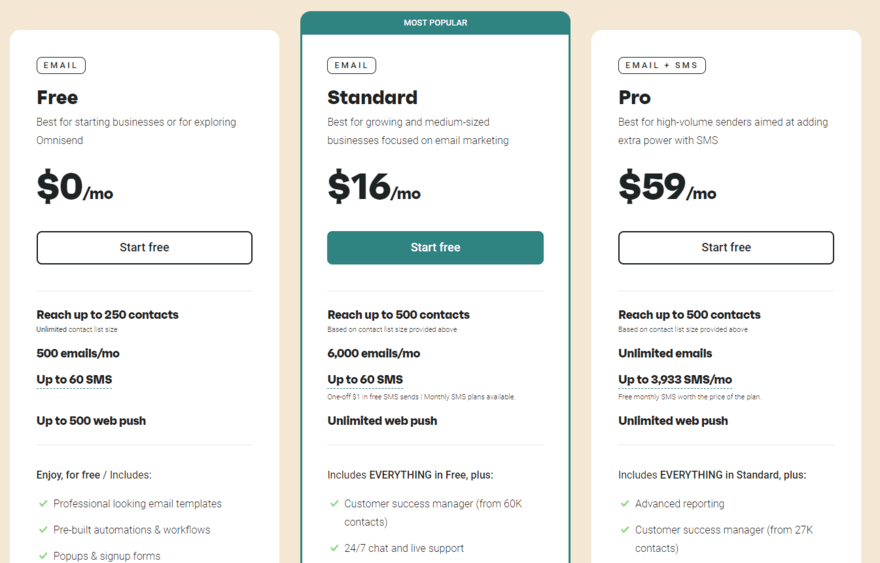Click the Standard plan heading
Viewport: 880px width, 563px height.
[x=372, y=97]
